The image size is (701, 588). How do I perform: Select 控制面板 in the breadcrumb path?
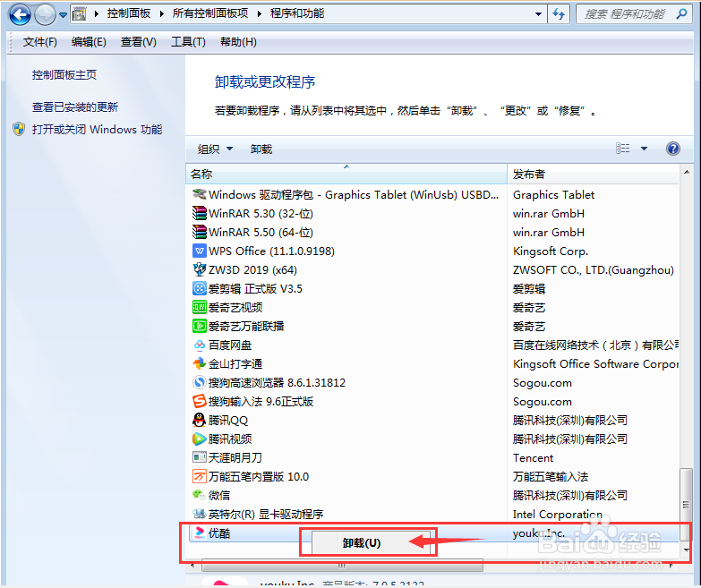[x=129, y=13]
